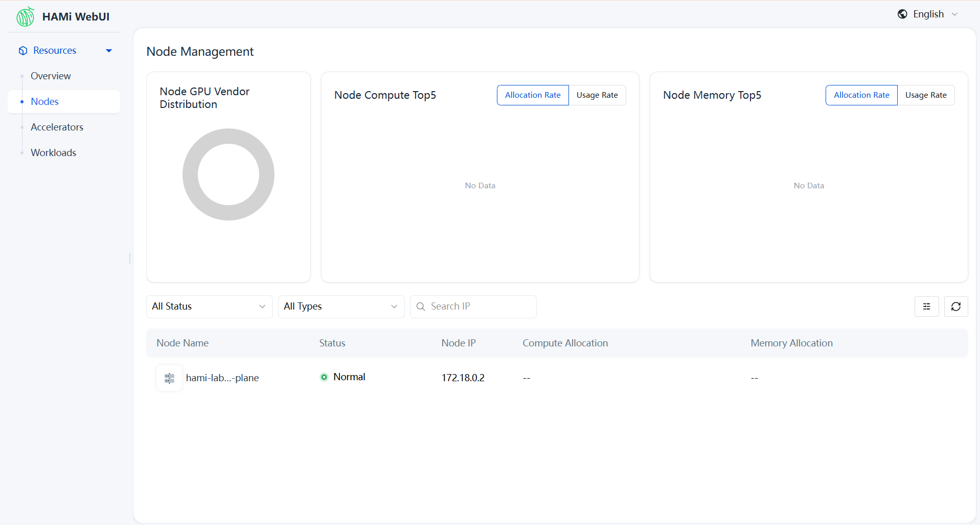Screen dimensions: 980x525
Task: Select Allocation Rate for Node Memory Top5
Action: 861,95
